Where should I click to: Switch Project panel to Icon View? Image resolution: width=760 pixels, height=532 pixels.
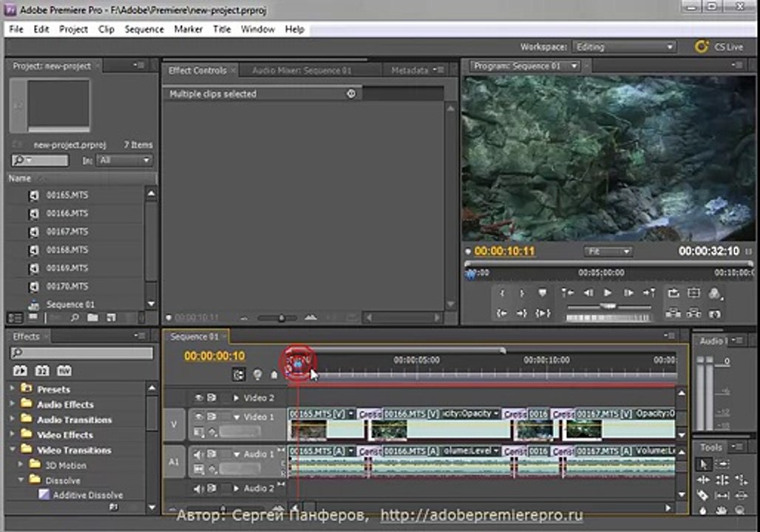33,318
